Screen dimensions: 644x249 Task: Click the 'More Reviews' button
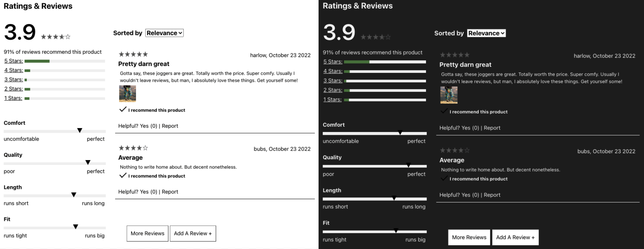(x=147, y=233)
